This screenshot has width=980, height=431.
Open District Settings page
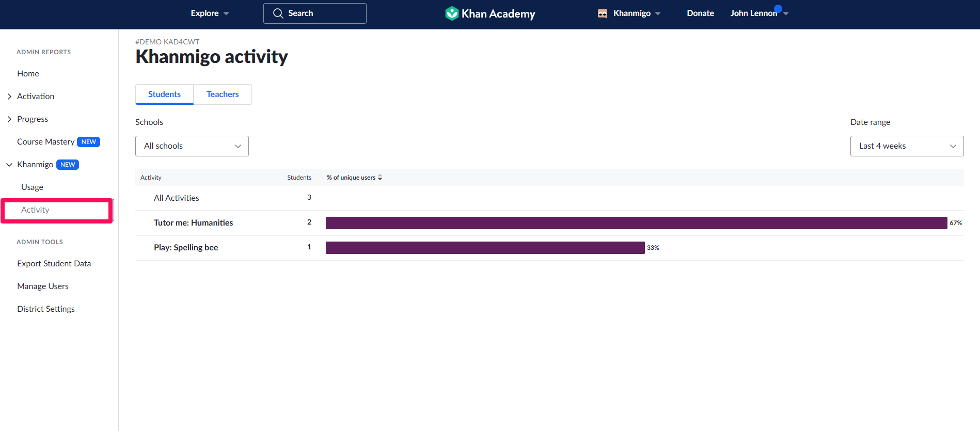pos(45,309)
